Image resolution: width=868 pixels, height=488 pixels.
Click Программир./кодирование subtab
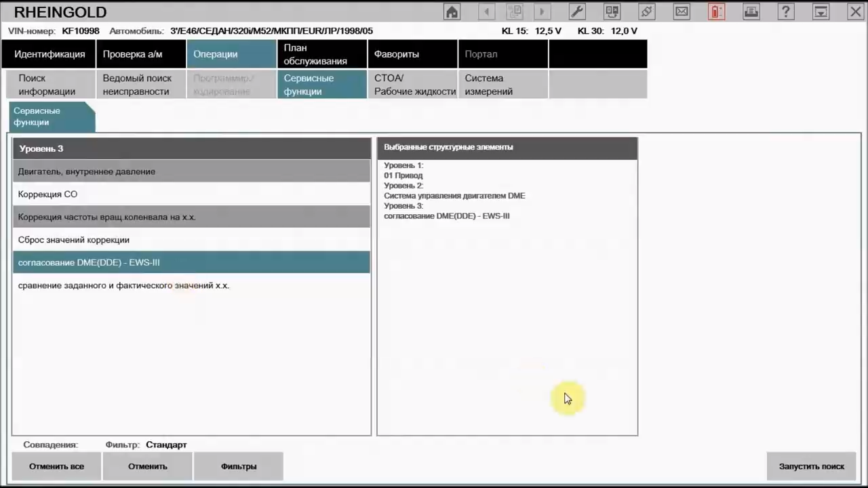(231, 85)
